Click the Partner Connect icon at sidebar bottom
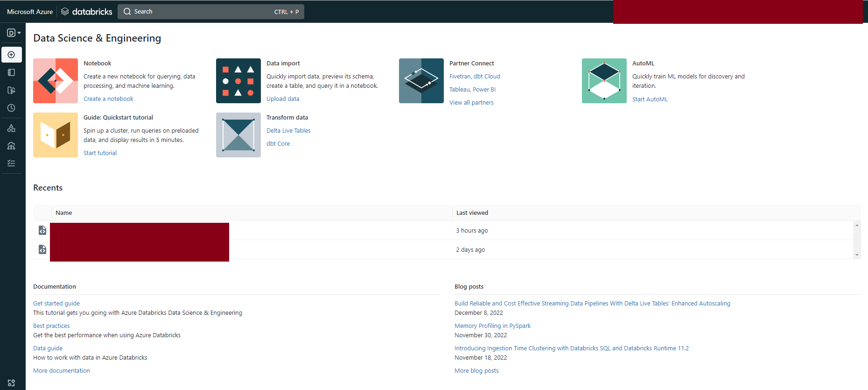 click(12, 383)
